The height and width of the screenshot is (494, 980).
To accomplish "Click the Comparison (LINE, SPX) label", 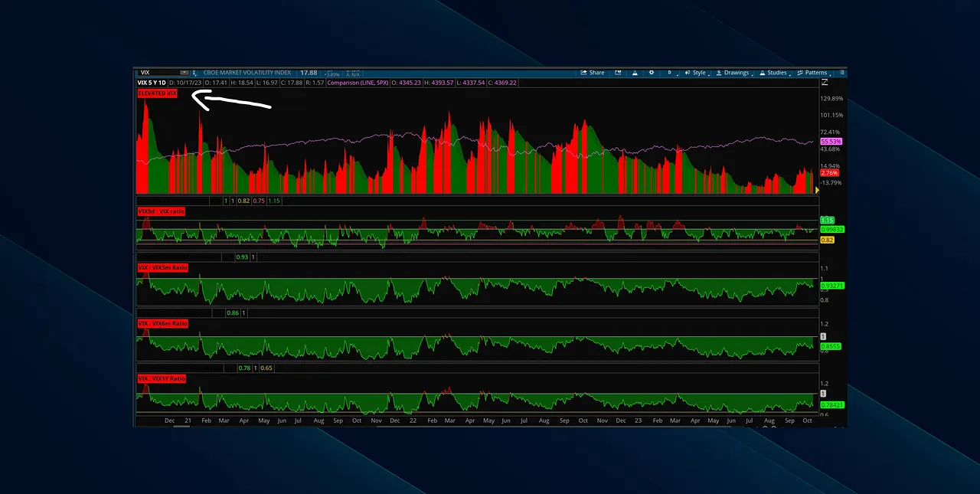I will [358, 83].
